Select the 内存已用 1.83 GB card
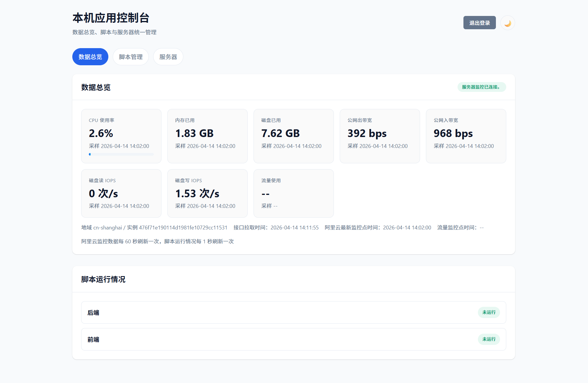Image resolution: width=588 pixels, height=383 pixels. point(207,136)
